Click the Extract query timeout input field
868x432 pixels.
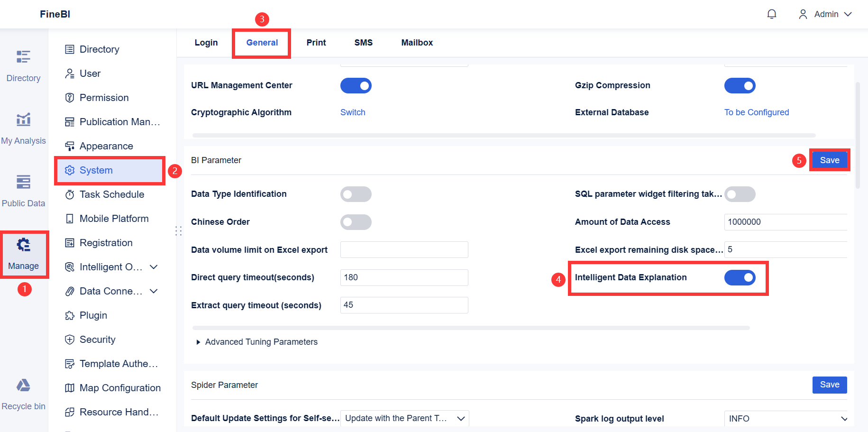coord(404,305)
